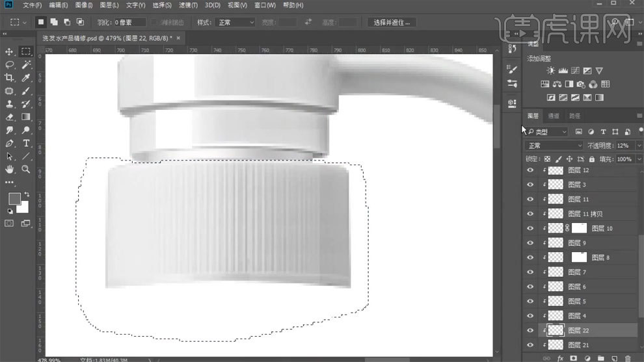Click the Lock transparent pixels icon
This screenshot has width=644, height=362.
pos(547,159)
